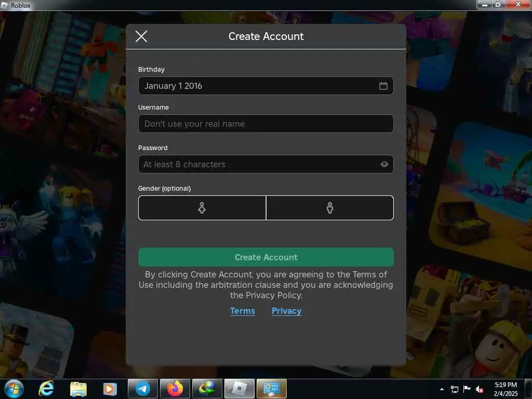This screenshot has height=399, width=532.
Task: Open the control panel taskbar item
Action: click(x=271, y=389)
